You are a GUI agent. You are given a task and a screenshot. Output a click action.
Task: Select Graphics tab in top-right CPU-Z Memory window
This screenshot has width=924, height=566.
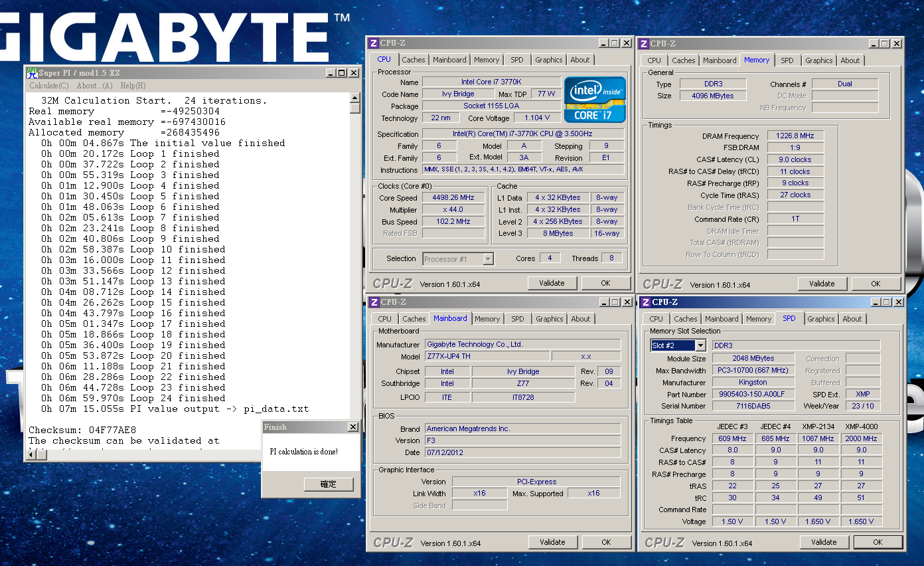coord(819,60)
